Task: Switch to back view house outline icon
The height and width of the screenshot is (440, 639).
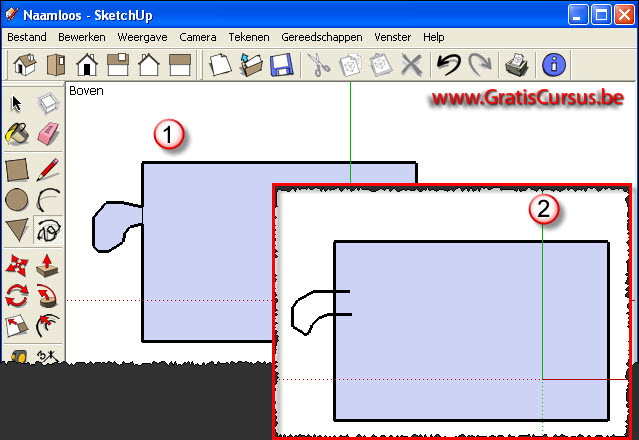Action: (x=149, y=64)
